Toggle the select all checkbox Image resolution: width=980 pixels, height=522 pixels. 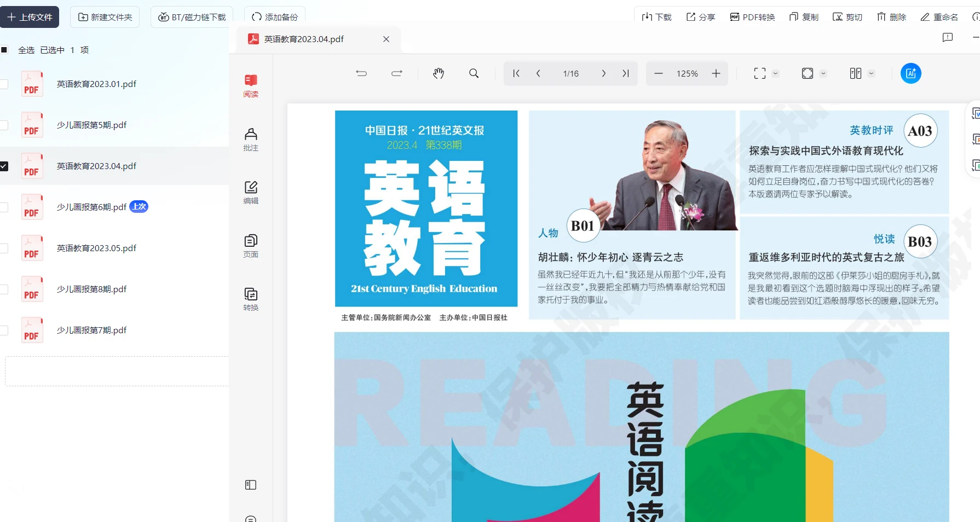pos(4,50)
